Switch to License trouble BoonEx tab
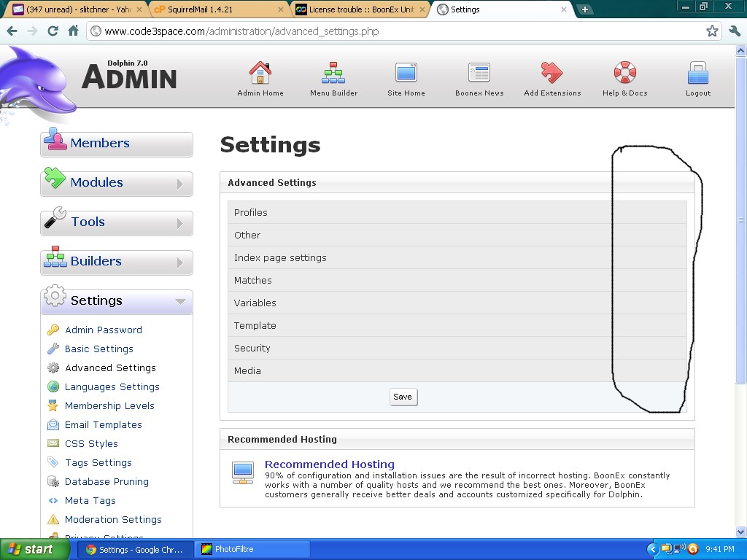747x560 pixels. (357, 9)
